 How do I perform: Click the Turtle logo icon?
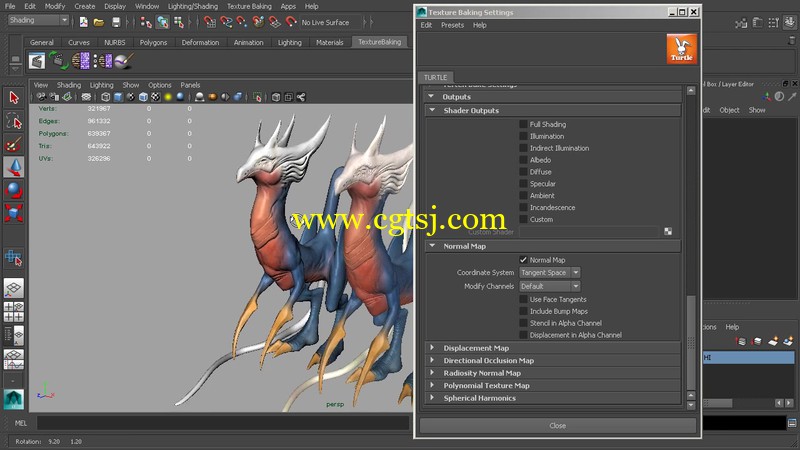[682, 49]
